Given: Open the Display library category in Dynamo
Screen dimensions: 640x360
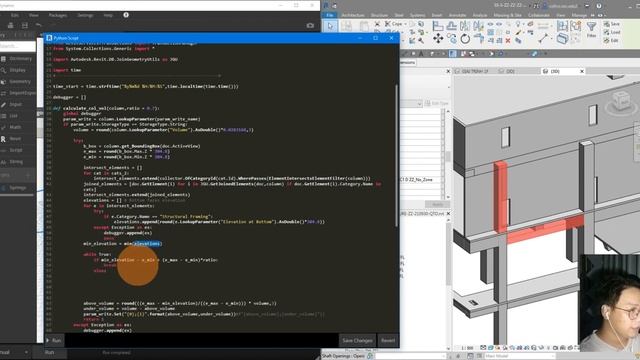Looking at the screenshot, I should click(x=17, y=70).
